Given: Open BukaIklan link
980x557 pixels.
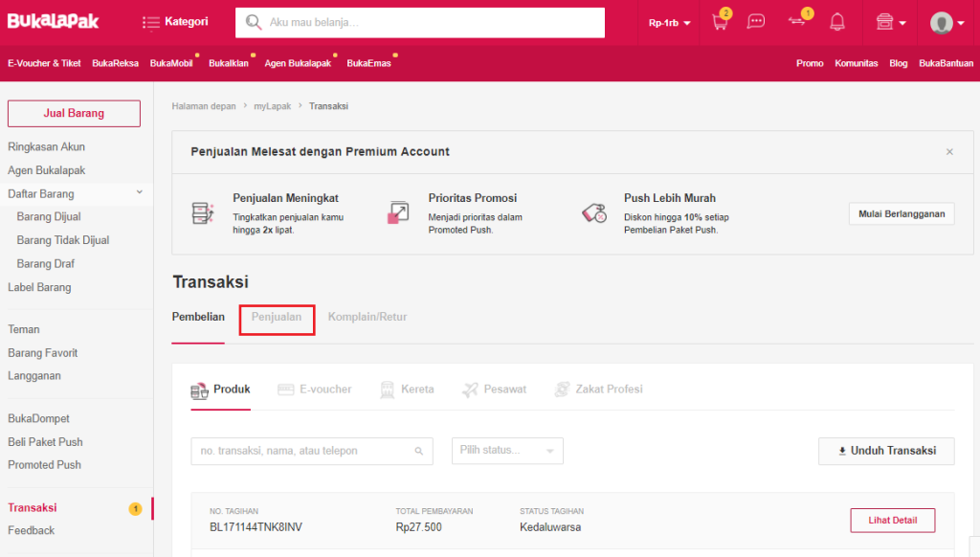Looking at the screenshot, I should [229, 63].
